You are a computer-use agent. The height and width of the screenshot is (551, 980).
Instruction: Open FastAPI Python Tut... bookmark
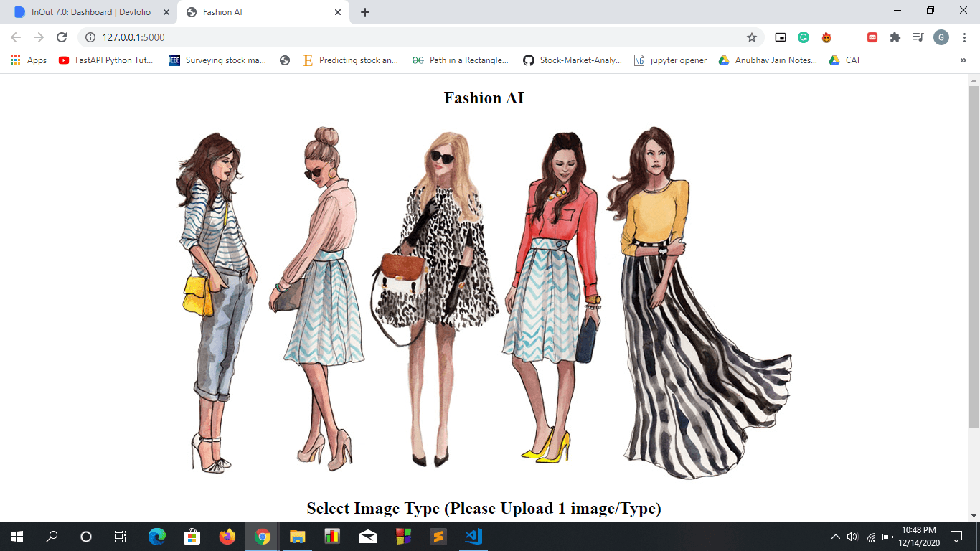click(106, 60)
